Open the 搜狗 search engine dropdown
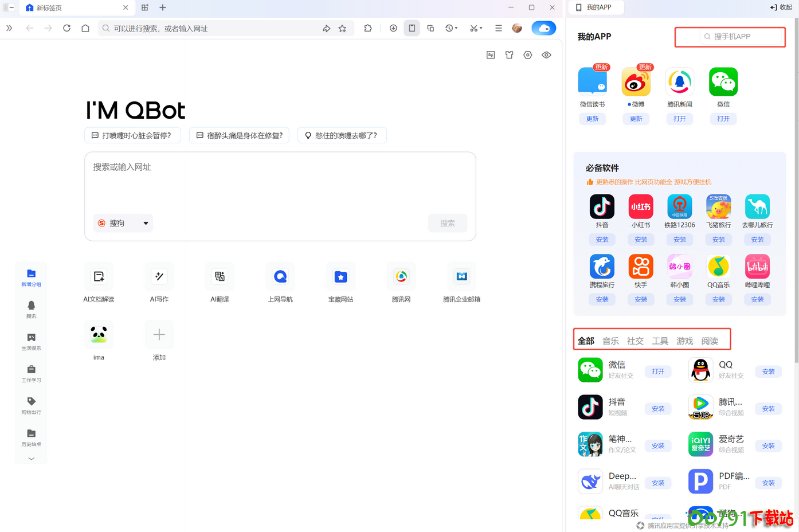799x532 pixels. 123,223
